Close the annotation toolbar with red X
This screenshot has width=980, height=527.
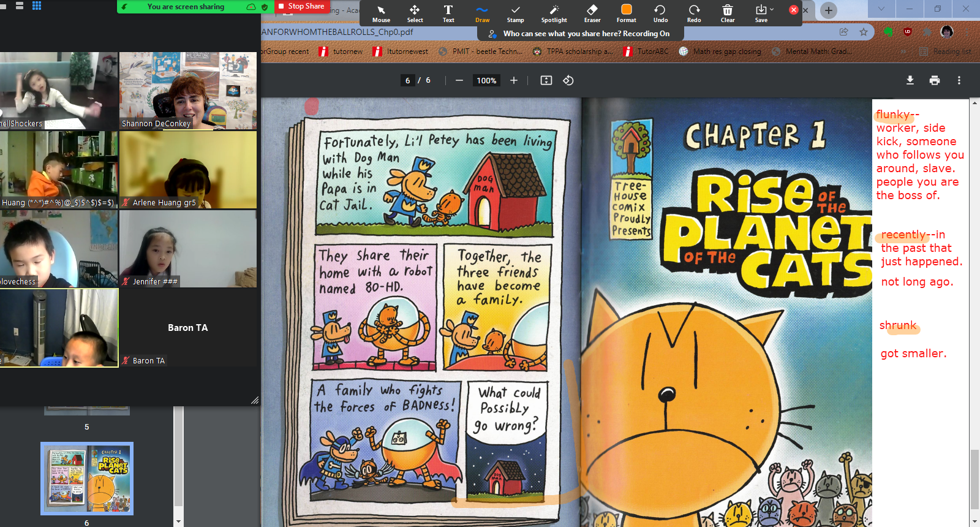(x=794, y=10)
